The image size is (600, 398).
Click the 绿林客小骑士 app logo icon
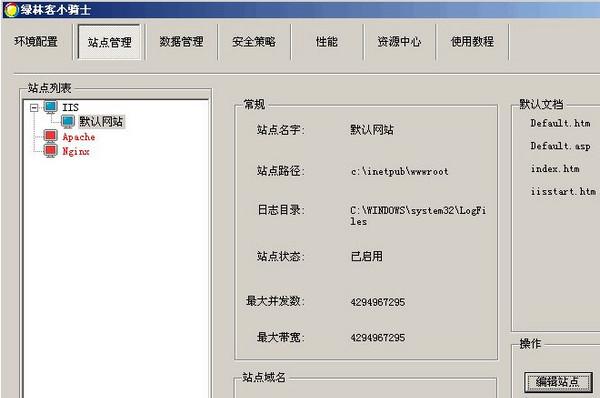(11, 10)
